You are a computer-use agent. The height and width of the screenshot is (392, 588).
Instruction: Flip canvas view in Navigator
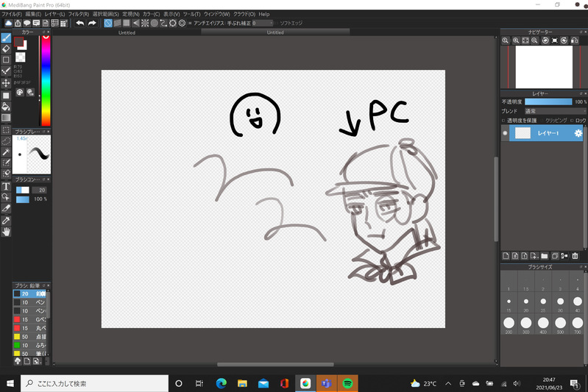click(x=574, y=40)
